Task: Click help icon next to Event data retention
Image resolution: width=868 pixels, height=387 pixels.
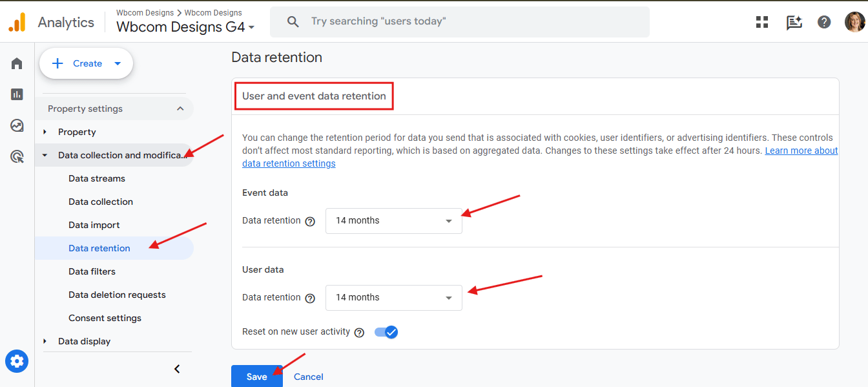Action: (x=310, y=221)
